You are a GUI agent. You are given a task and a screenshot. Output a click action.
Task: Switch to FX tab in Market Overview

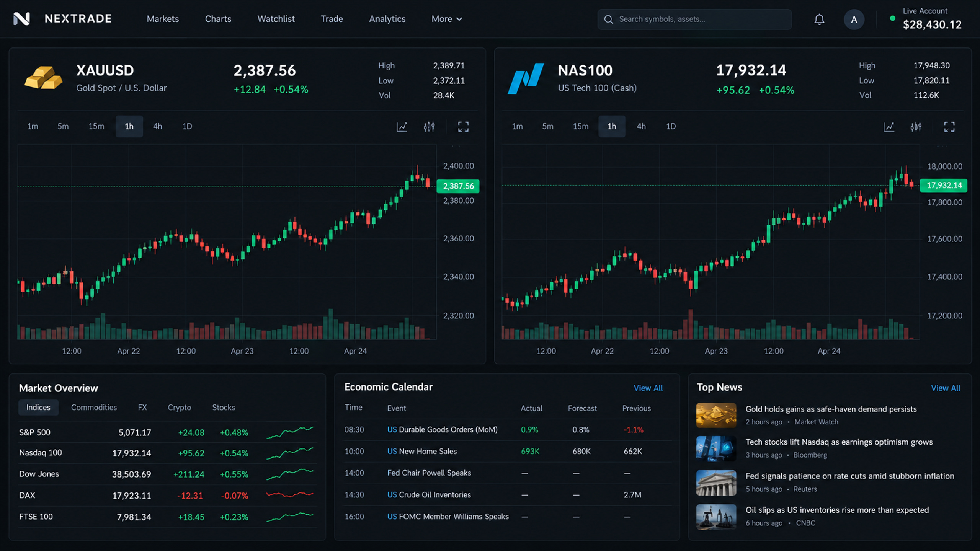142,408
